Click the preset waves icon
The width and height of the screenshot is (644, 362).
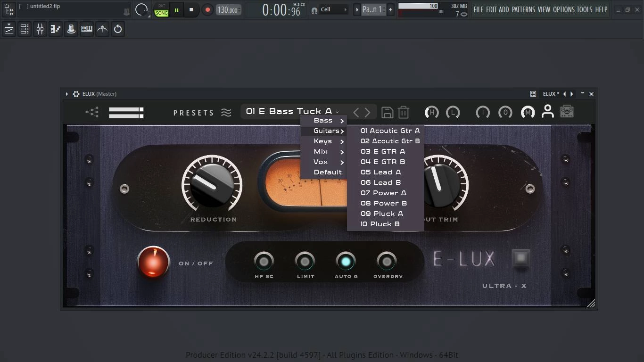coord(226,113)
